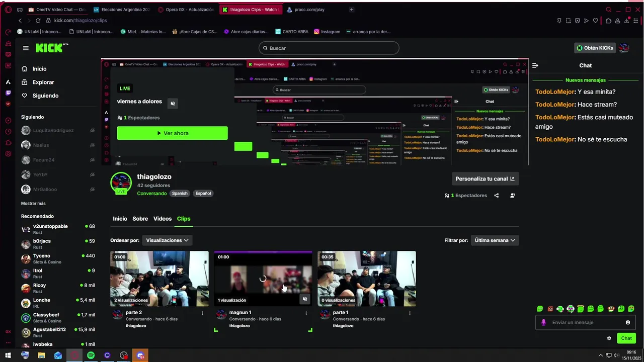Toggle notifications for Facum24
644x362 pixels.
[92, 160]
